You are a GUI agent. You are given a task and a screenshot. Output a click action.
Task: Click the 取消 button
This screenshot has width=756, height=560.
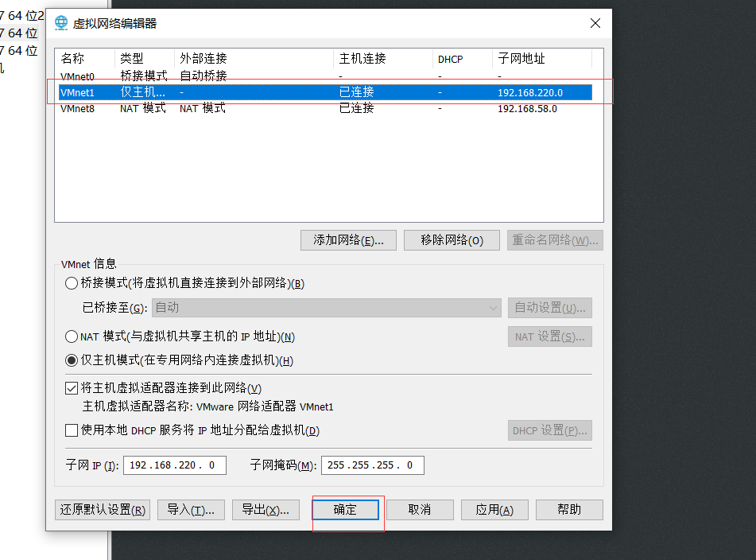(420, 510)
